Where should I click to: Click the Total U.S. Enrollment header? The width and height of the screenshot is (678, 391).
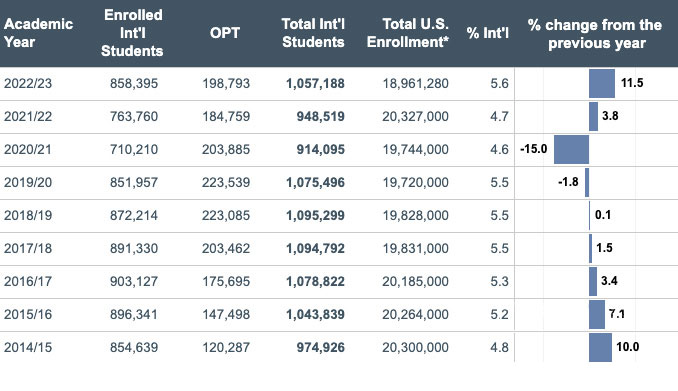pyautogui.click(x=408, y=33)
